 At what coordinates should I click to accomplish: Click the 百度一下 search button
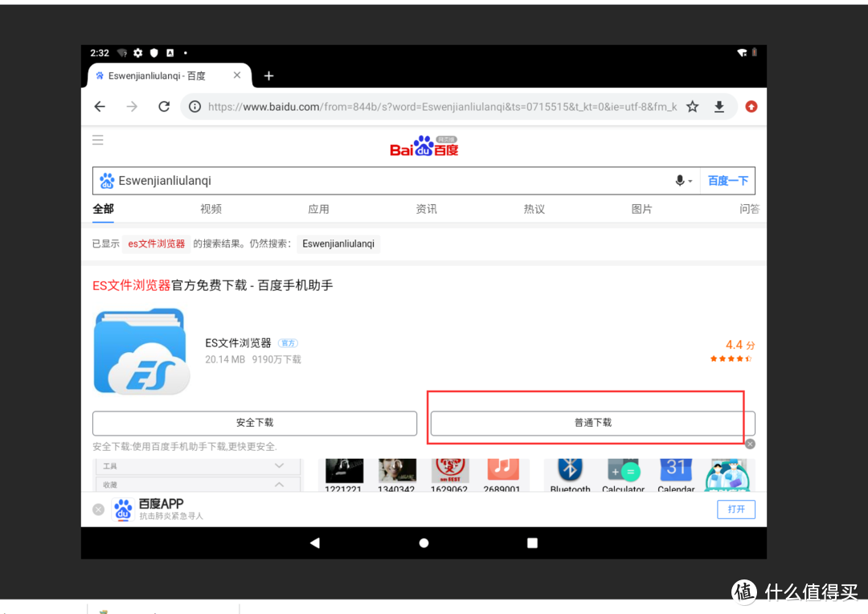click(x=728, y=181)
